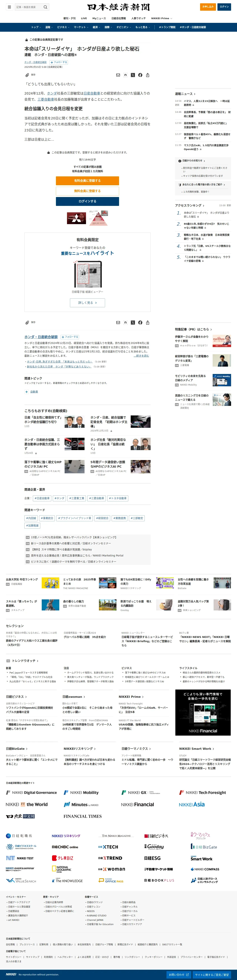Select the #トランプ関税 hashtag link
237x980 pixels.
pyautogui.click(x=167, y=27)
